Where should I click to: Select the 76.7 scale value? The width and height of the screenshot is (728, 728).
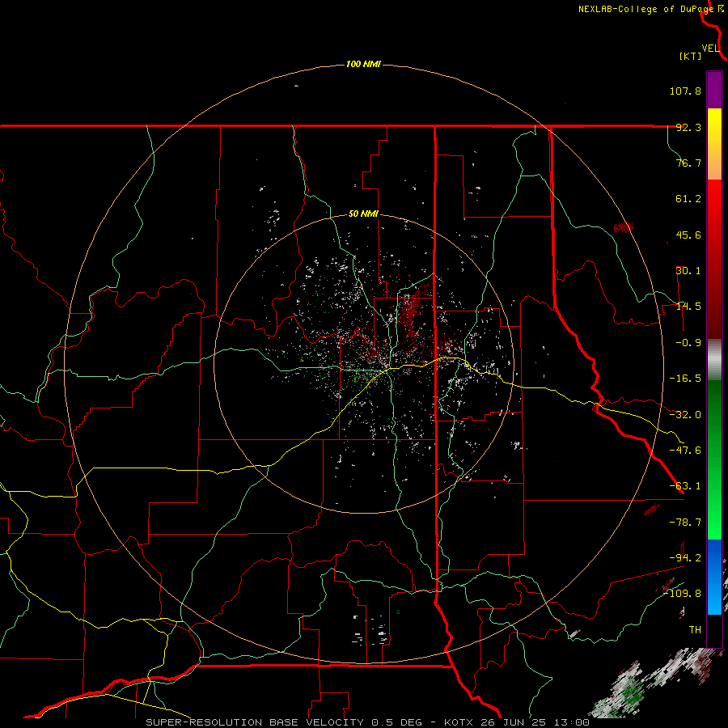tap(688, 163)
